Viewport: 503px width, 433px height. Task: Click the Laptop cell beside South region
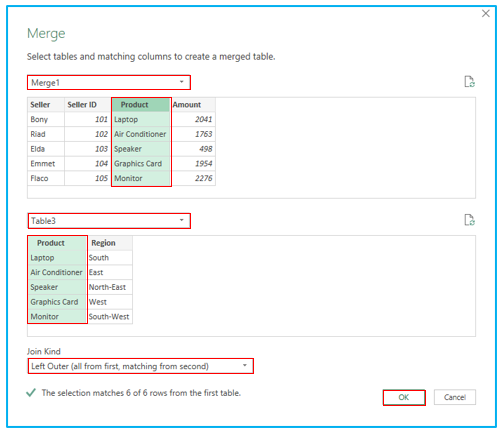[x=57, y=258]
